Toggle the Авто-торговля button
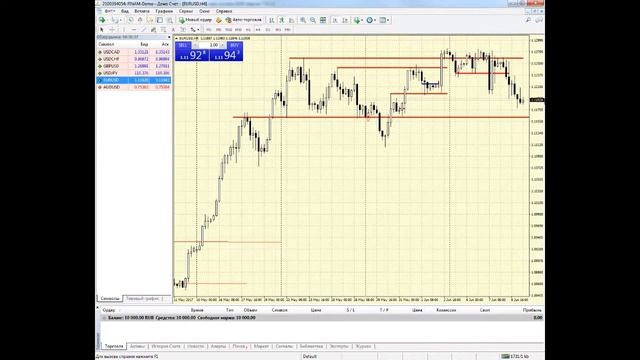Viewport: 640px width, 360px height. [244, 20]
